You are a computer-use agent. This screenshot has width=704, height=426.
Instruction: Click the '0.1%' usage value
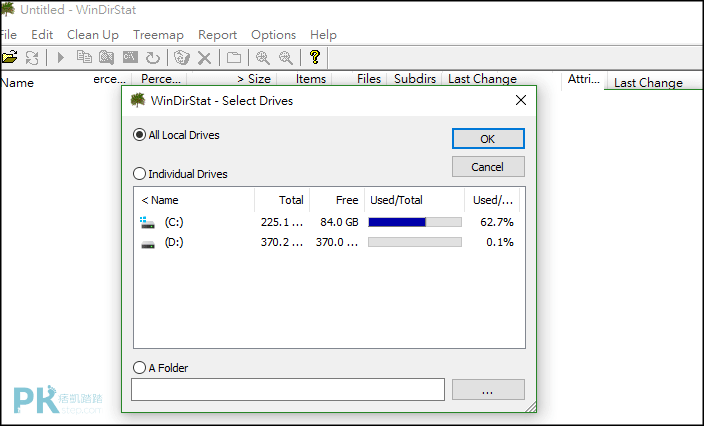click(x=500, y=242)
